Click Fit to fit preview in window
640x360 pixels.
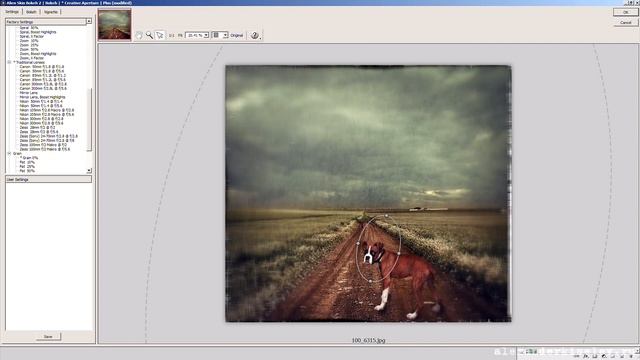(x=180, y=36)
